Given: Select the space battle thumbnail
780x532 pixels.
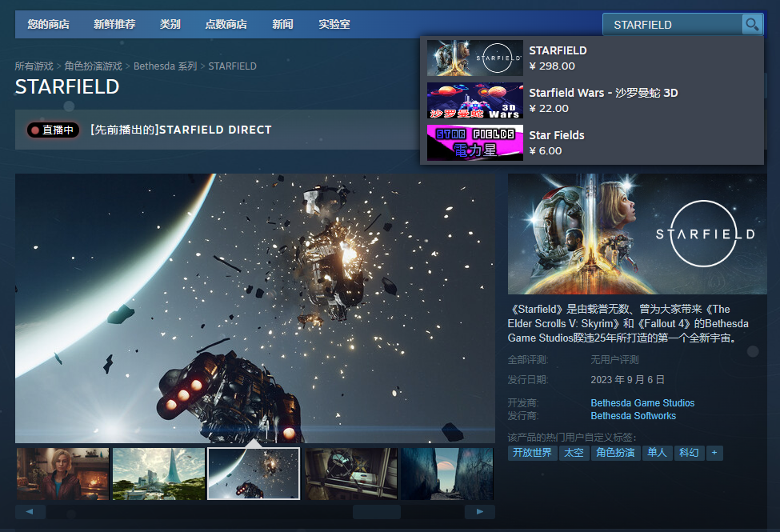Looking at the screenshot, I should 254,474.
